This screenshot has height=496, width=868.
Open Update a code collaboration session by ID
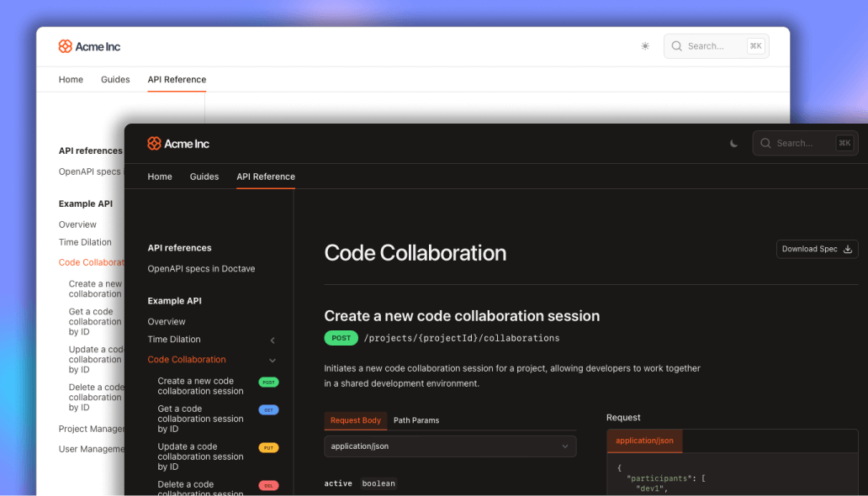(x=200, y=456)
